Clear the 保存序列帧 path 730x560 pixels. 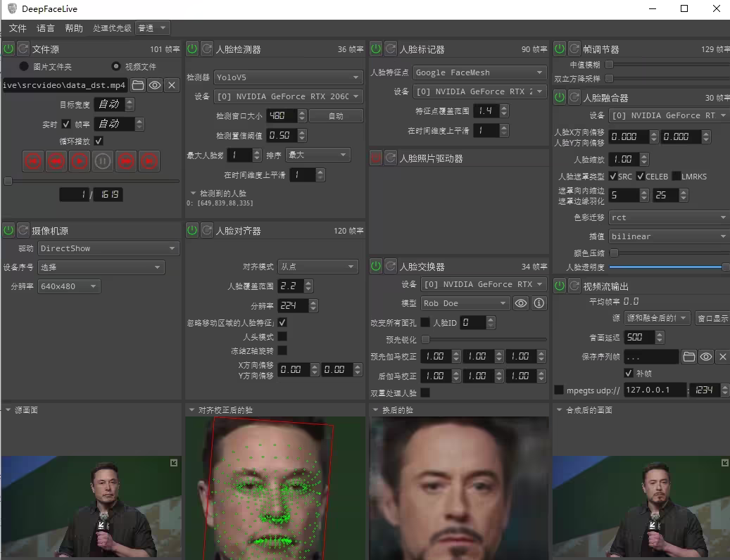(x=722, y=357)
